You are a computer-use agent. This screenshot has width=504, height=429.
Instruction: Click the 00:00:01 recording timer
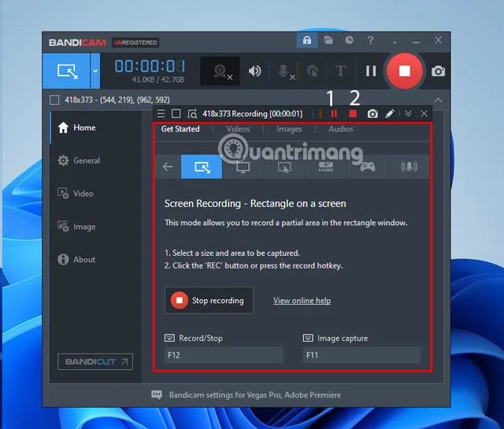pyautogui.click(x=150, y=66)
